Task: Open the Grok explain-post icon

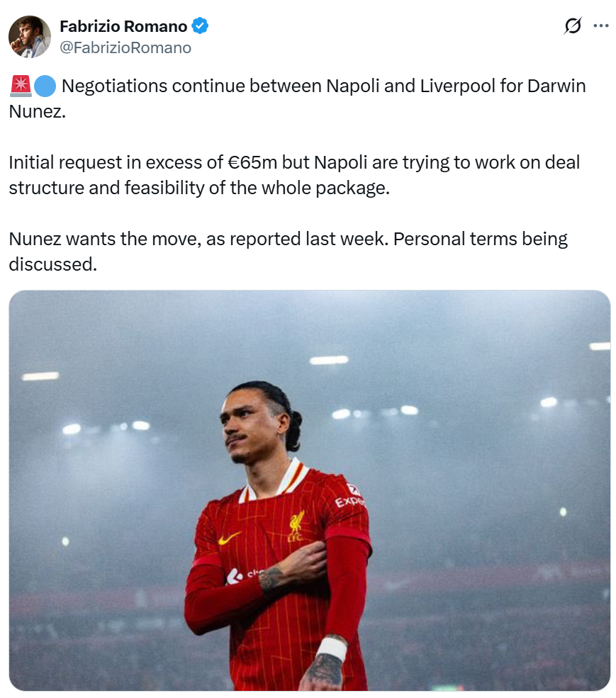Action: [572, 26]
